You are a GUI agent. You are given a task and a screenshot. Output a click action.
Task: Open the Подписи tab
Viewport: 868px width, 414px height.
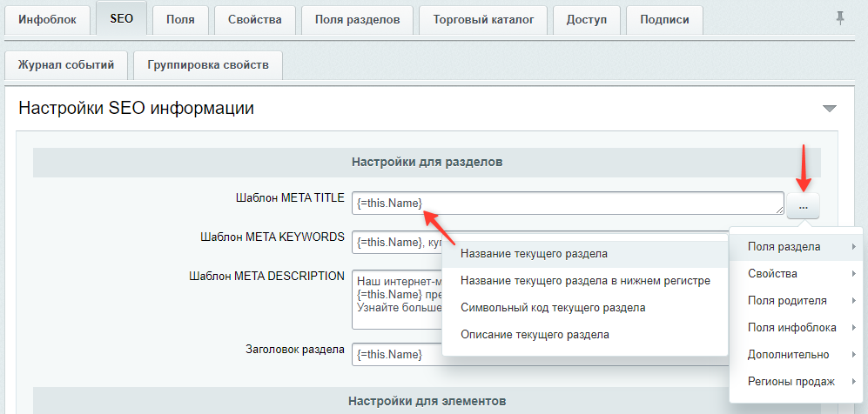point(664,21)
